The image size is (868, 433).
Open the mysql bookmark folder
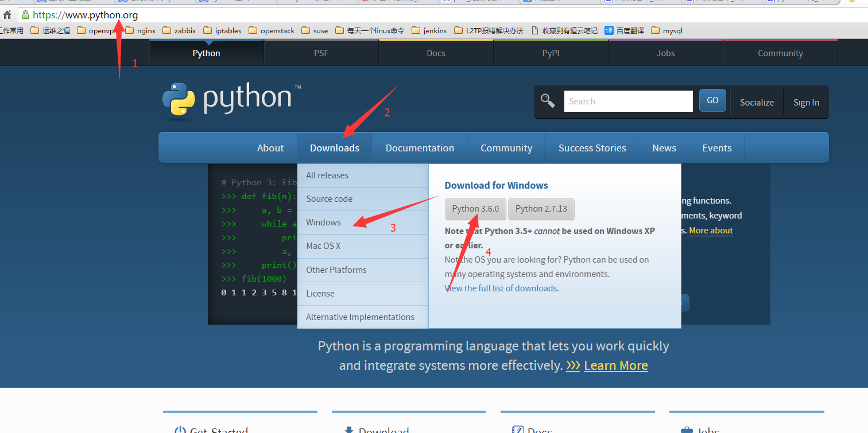point(667,31)
